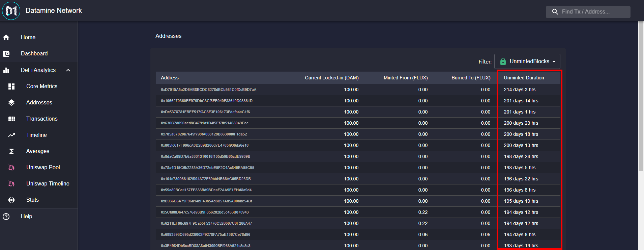644x250 pixels.
Task: Click the Addresses layers icon
Action: [x=11, y=103]
